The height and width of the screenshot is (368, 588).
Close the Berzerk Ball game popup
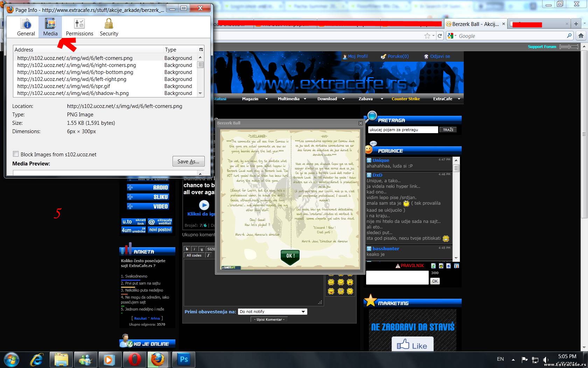coord(360,123)
